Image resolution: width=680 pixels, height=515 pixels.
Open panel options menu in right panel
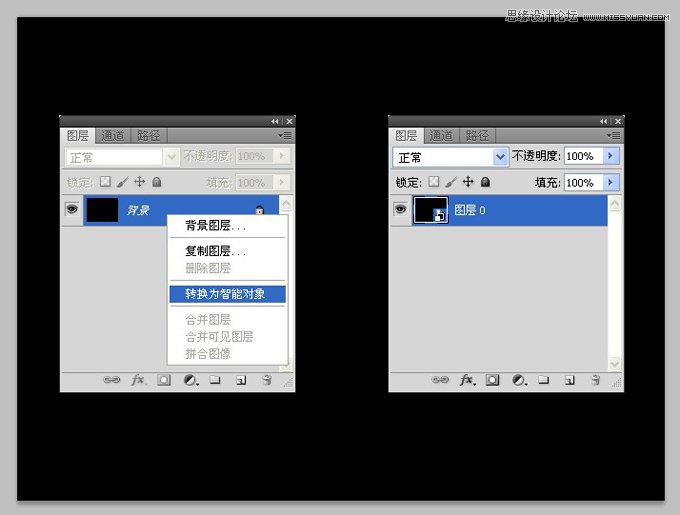tap(615, 136)
